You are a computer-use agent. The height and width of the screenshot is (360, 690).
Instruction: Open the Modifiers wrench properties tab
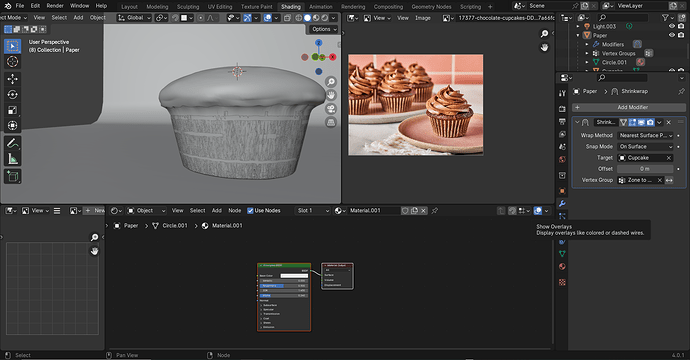(x=562, y=204)
